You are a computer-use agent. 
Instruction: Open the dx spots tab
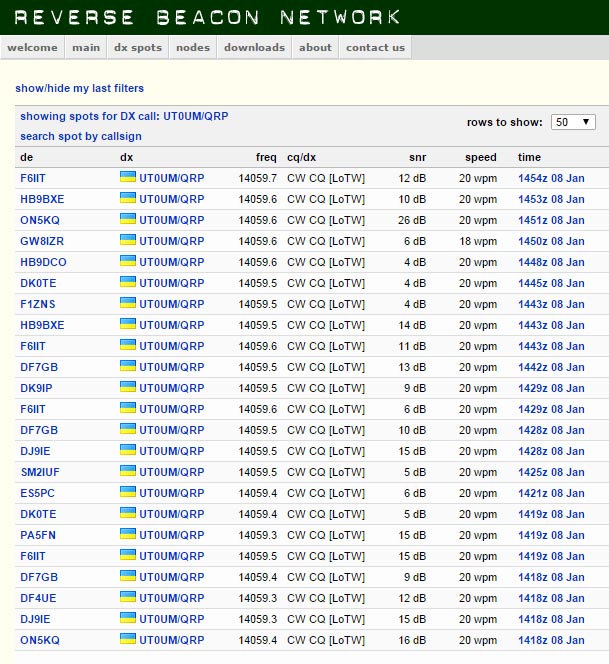(x=137, y=47)
